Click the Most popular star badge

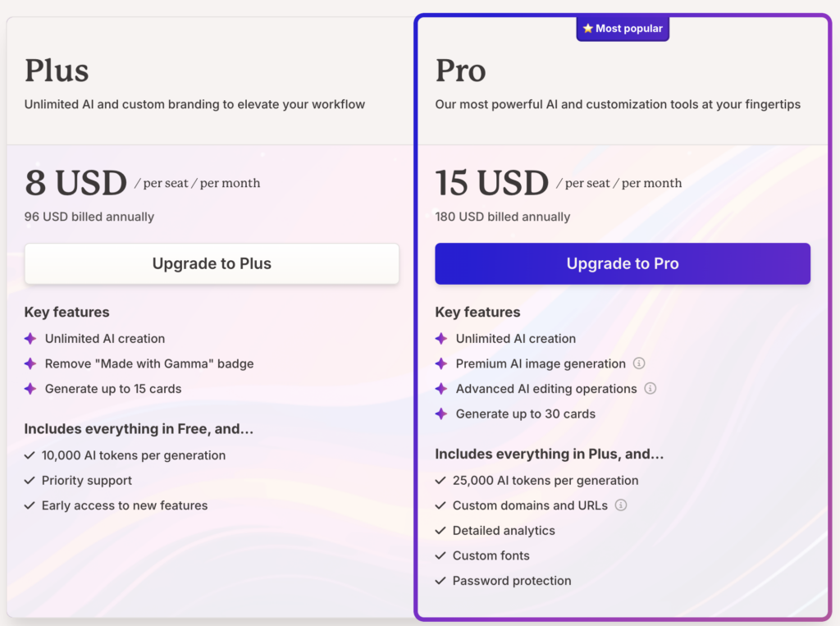623,29
